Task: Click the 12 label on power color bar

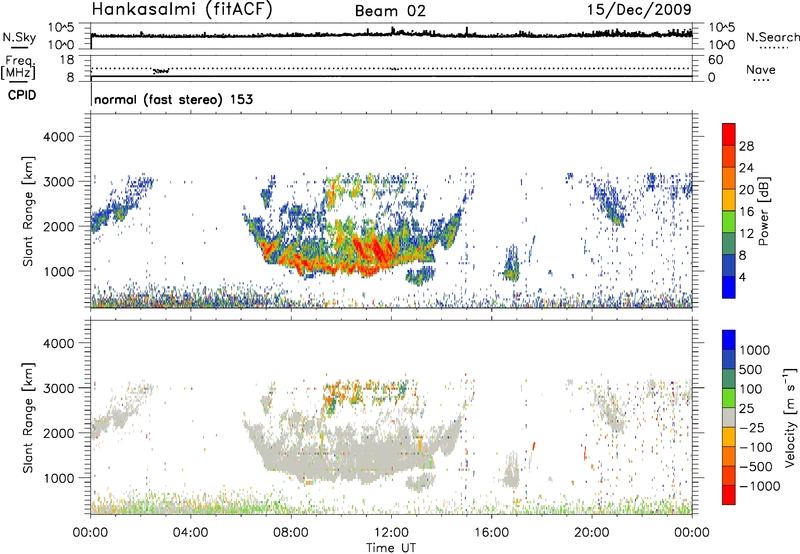Action: click(746, 234)
